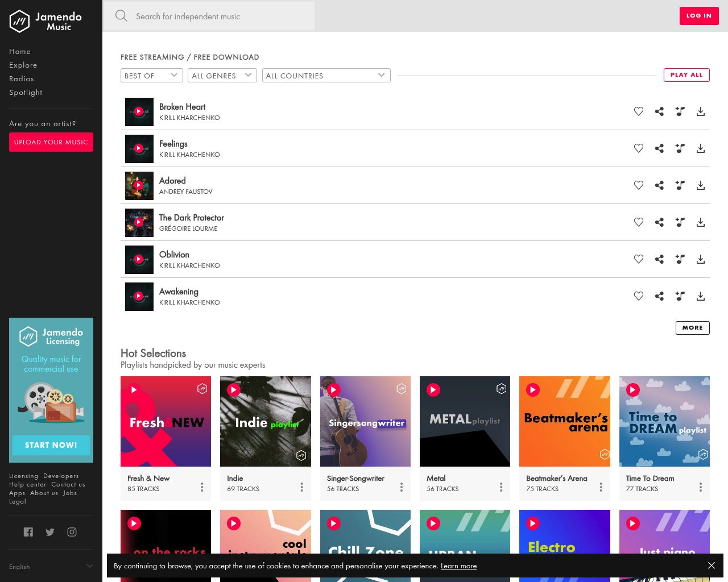Open Jamendo Facebook page icon
Viewport: 728px width, 582px height.
click(28, 532)
